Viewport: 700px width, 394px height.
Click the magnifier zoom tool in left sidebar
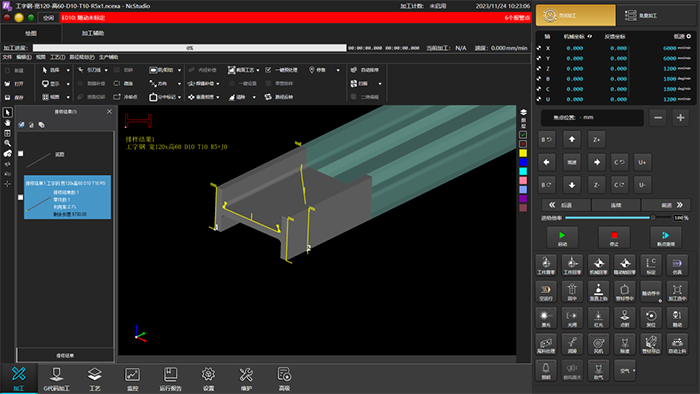point(8,143)
